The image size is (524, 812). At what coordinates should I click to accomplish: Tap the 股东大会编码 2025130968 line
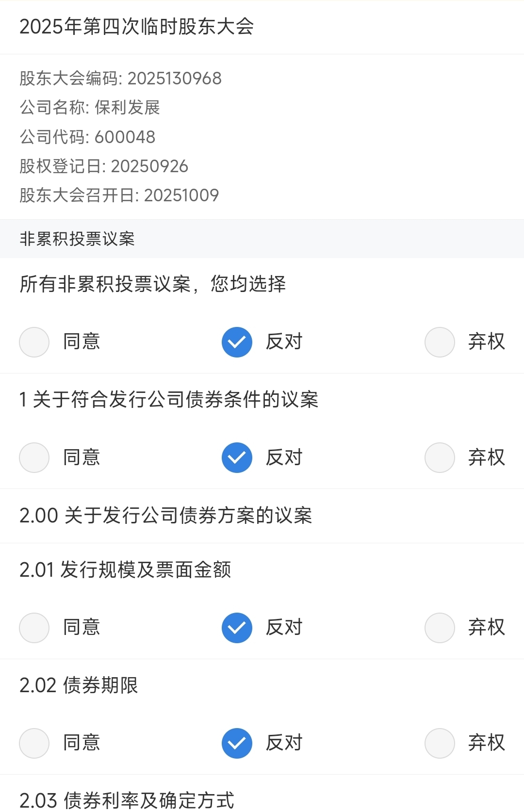pos(121,79)
